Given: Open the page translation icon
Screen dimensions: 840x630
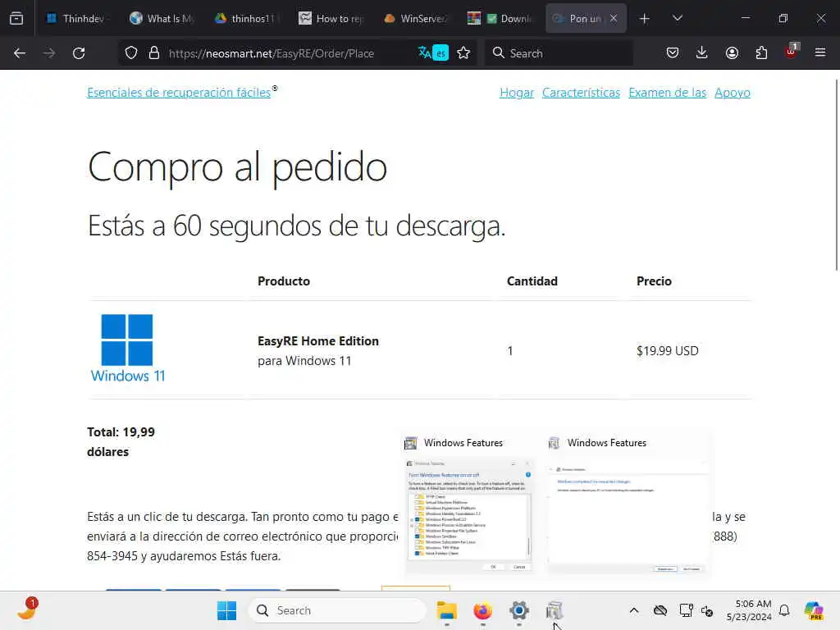Looking at the screenshot, I should coord(433,53).
